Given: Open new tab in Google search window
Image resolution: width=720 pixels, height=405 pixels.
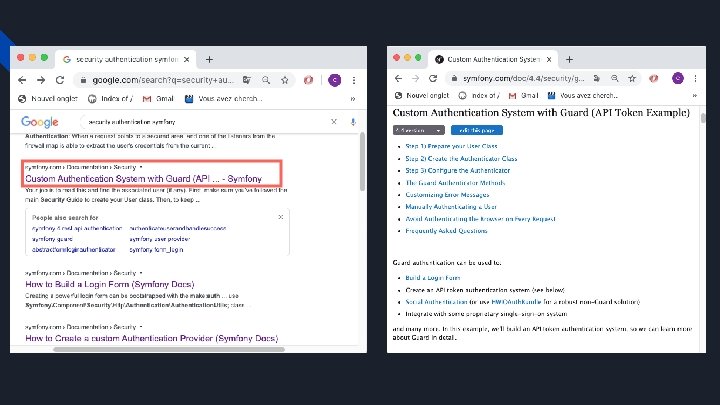Looking at the screenshot, I should tap(209, 59).
